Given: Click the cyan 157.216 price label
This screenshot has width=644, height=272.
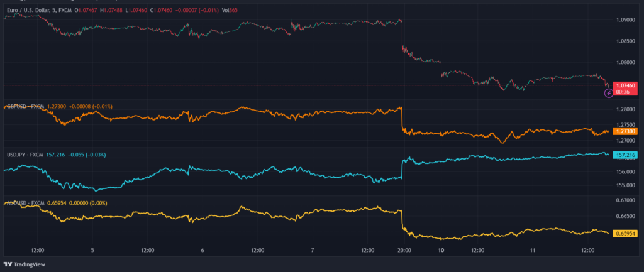Looking at the screenshot, I should 625,155.
